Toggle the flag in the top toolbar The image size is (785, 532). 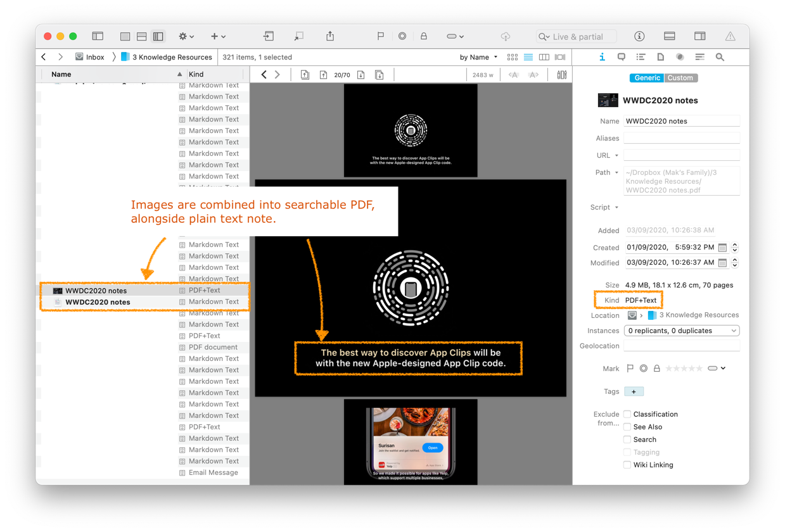380,36
